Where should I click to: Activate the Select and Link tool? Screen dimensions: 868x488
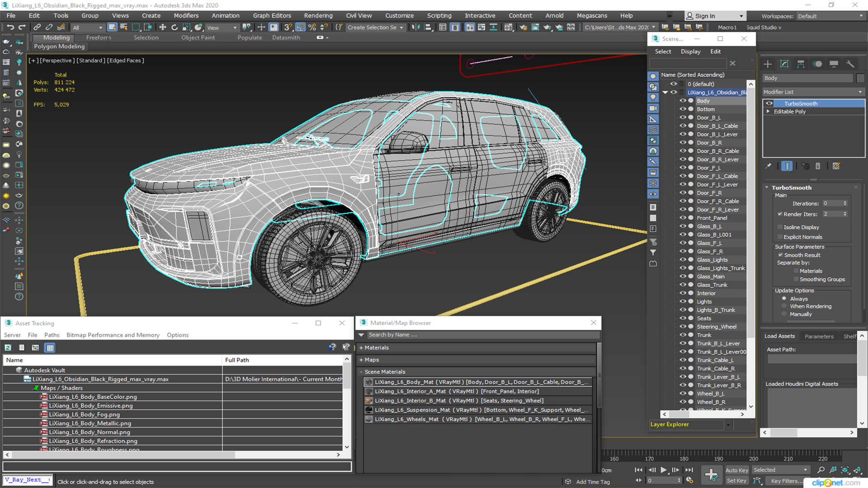click(37, 28)
